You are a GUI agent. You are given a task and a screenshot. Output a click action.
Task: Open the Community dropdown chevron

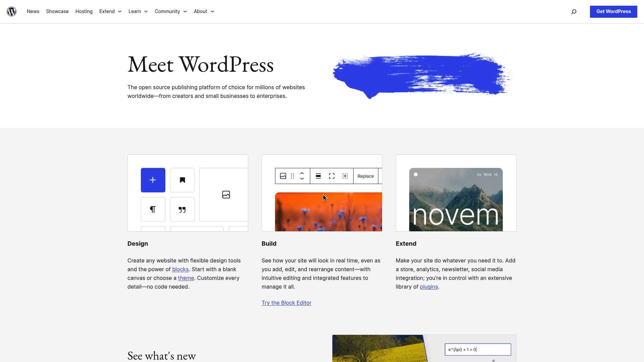185,11
